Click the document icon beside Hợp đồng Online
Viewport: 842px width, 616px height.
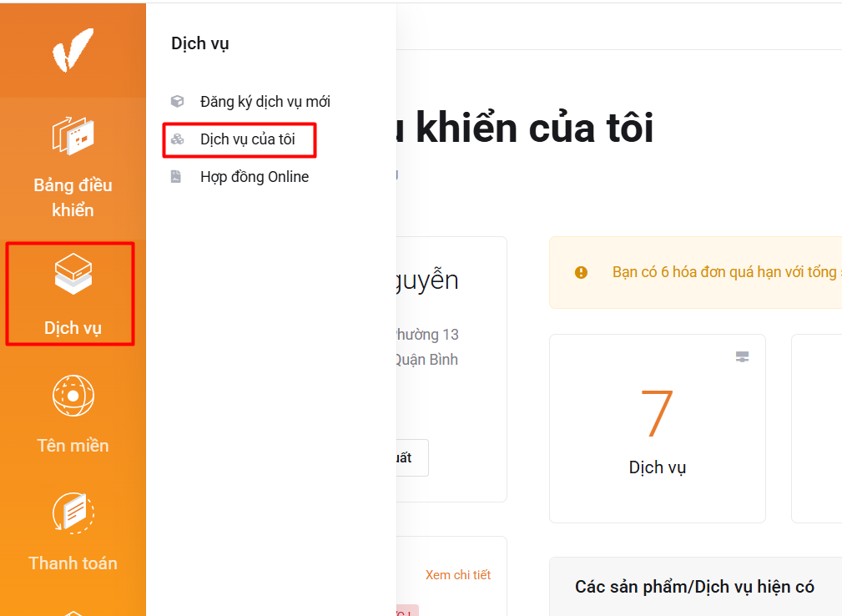[178, 176]
